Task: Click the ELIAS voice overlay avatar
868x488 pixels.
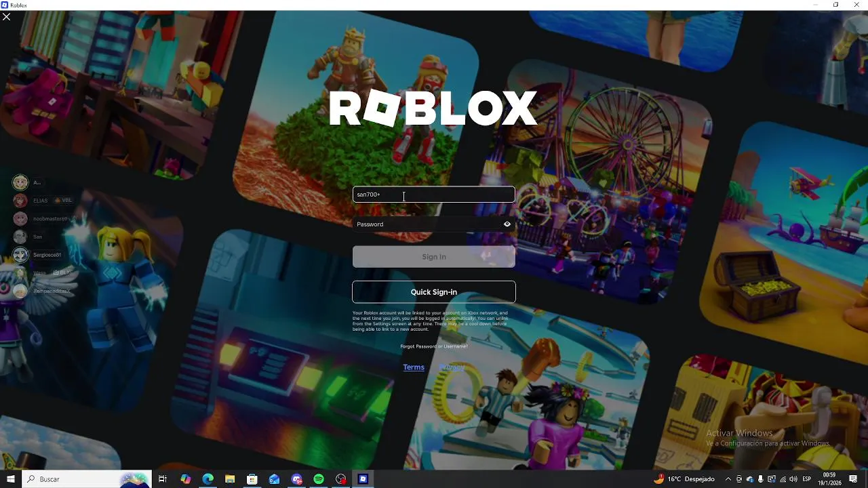Action: [x=20, y=201]
